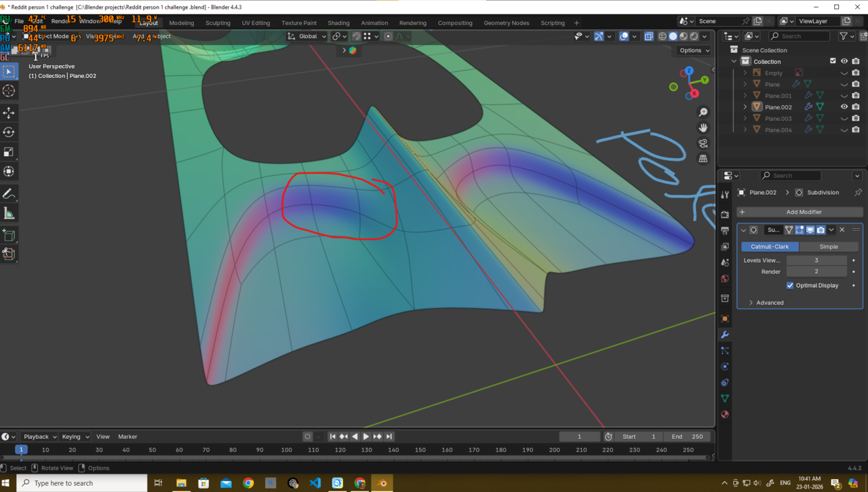Image resolution: width=868 pixels, height=492 pixels.
Task: Toggle camera view in viewport
Action: tap(703, 143)
